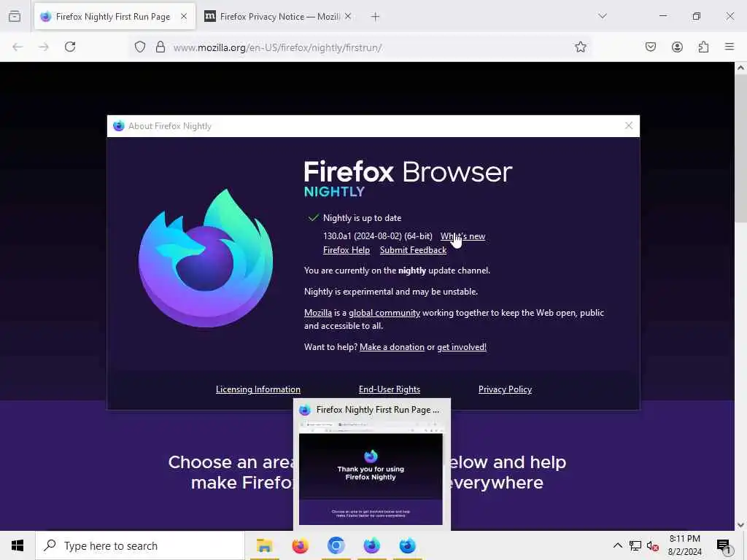The image size is (747, 560).
Task: Show site security lock information
Action: (x=160, y=47)
